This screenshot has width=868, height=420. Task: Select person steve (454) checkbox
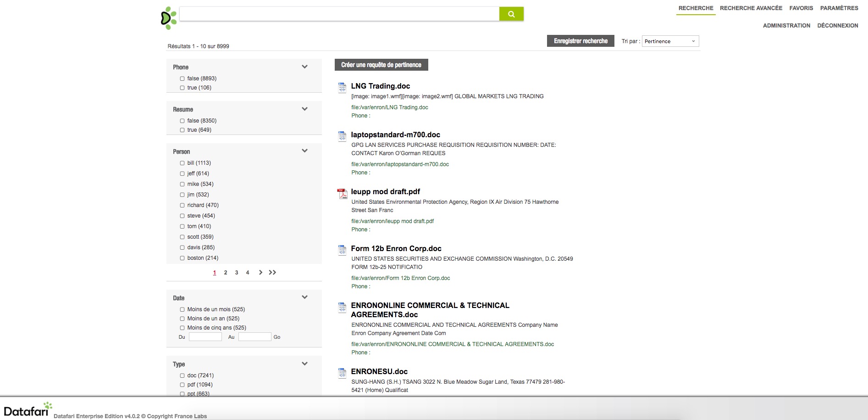tap(182, 216)
